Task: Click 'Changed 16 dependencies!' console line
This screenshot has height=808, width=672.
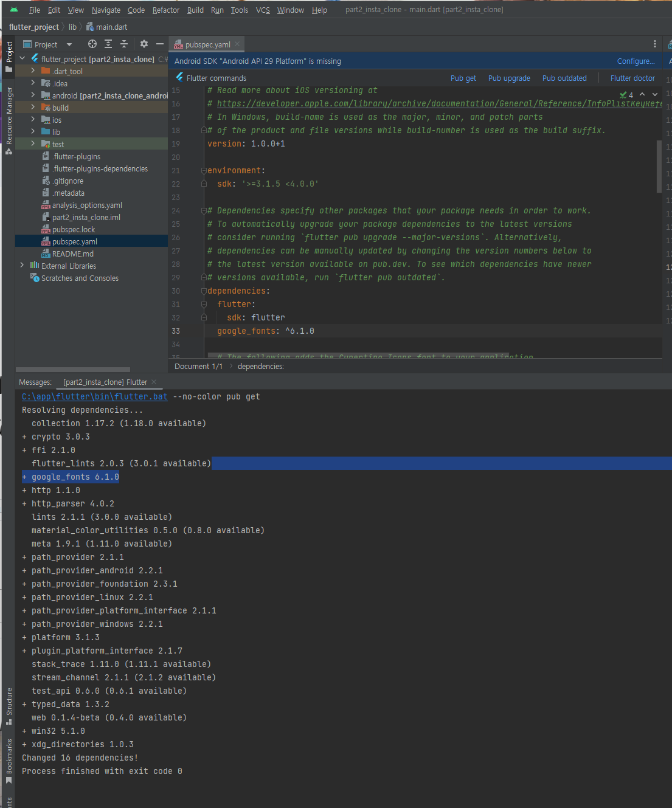Action: tap(80, 758)
